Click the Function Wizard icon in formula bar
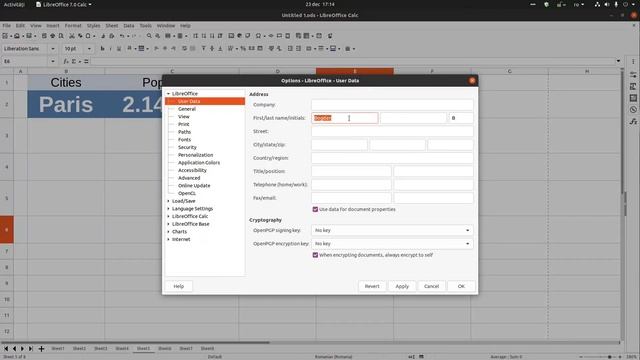This screenshot has height=360, width=640. (x=66, y=61)
